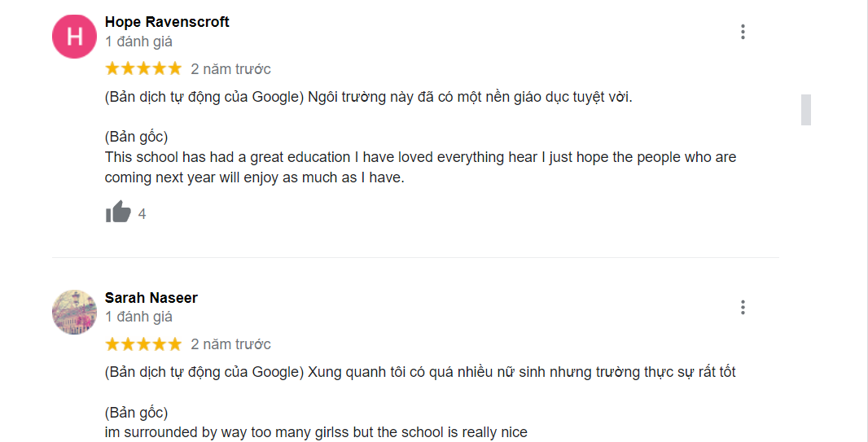
Task: Click Sarah Naseer's profile photo avatar
Action: [x=74, y=312]
